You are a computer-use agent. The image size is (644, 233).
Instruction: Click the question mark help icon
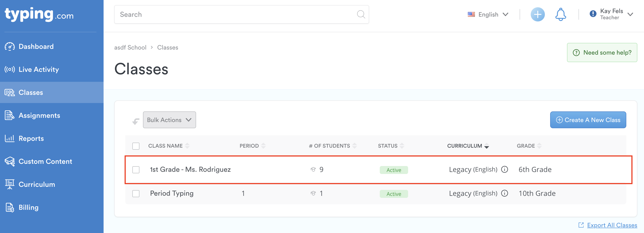coord(576,53)
